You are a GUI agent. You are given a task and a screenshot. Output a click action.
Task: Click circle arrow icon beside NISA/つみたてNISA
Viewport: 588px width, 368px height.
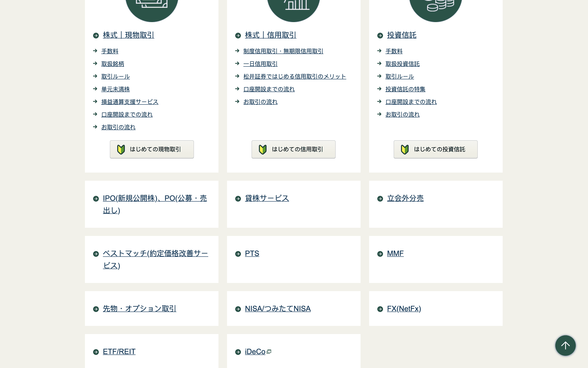point(238,309)
